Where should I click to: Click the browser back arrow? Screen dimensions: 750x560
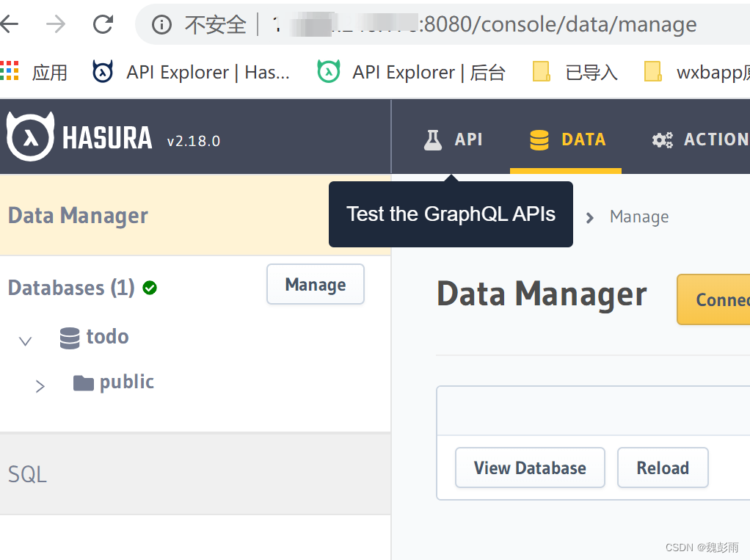[x=9, y=24]
